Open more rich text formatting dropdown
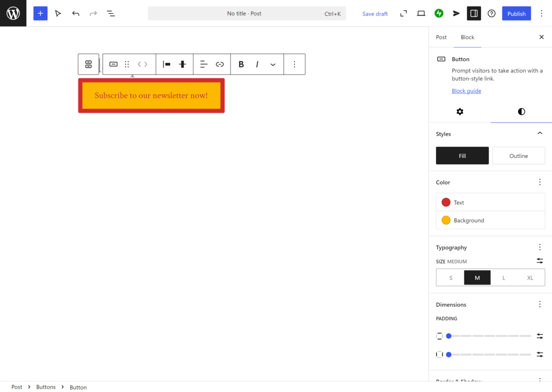 click(273, 64)
